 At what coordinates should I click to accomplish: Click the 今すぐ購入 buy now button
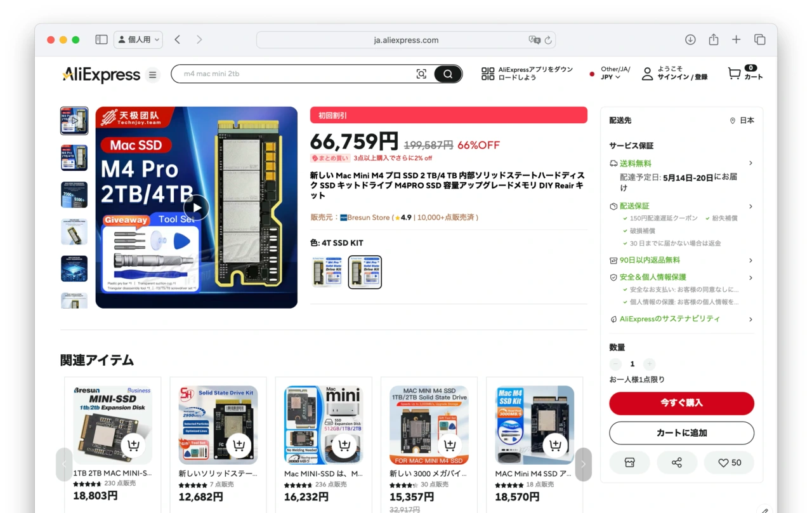click(x=681, y=403)
